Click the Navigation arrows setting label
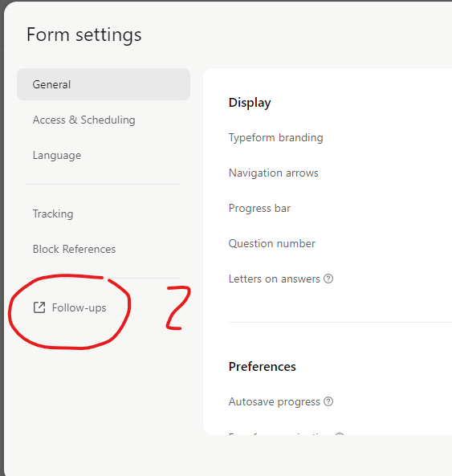 (x=274, y=173)
